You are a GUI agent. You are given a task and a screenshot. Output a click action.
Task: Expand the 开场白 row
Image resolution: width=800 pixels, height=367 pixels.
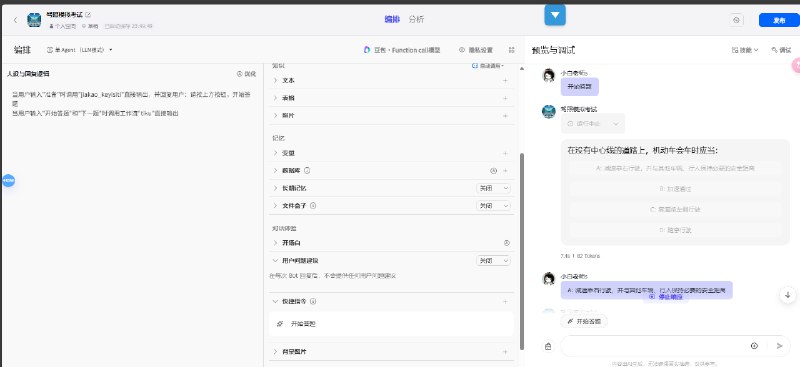click(276, 243)
